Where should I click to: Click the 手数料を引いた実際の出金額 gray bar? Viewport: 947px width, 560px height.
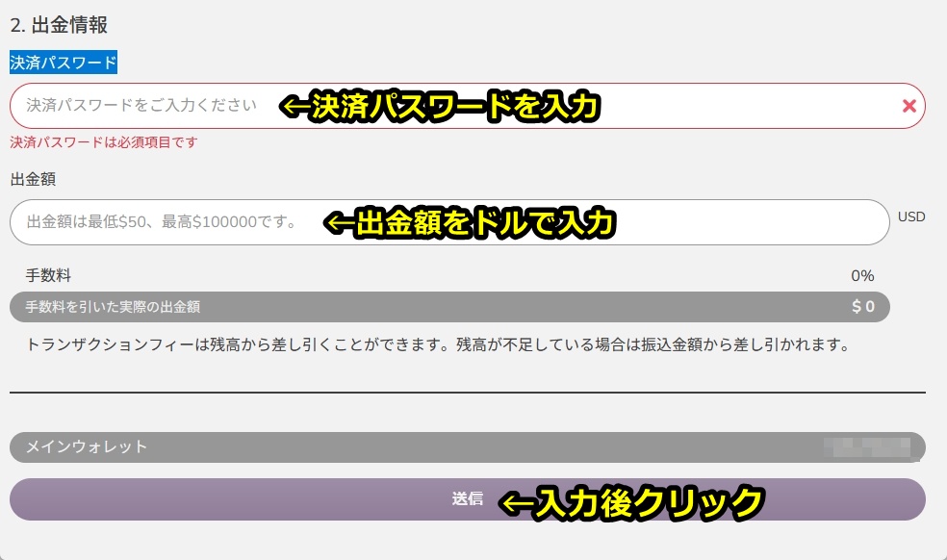coord(449,307)
